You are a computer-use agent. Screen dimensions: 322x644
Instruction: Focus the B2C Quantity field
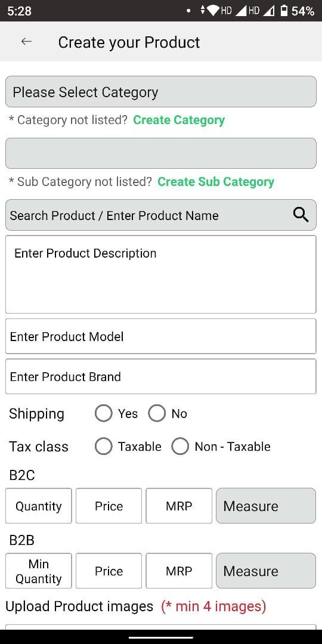39,506
